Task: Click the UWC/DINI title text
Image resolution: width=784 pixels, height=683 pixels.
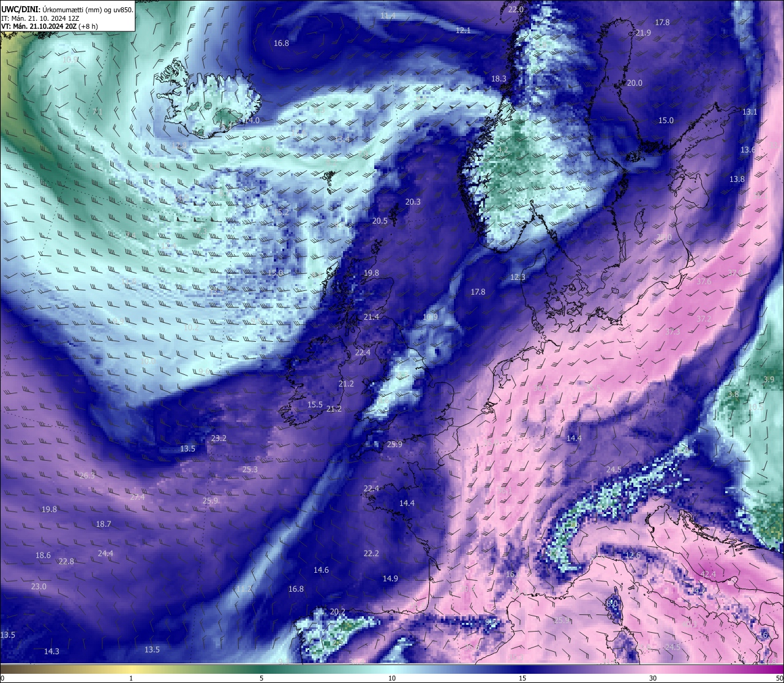Action: (21, 10)
